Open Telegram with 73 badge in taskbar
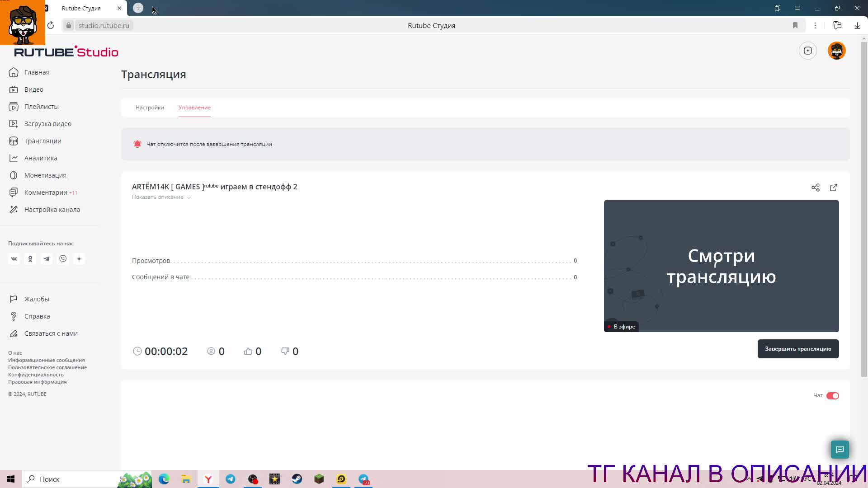Screen dimensions: 868x488 (364, 479)
